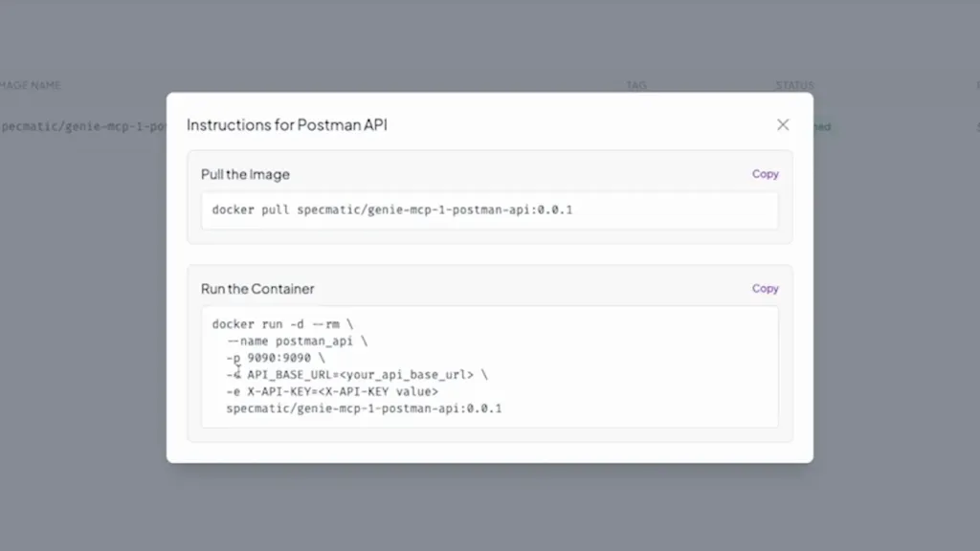This screenshot has height=551, width=980.
Task: Click the '--name postman_api' line
Action: pos(297,341)
